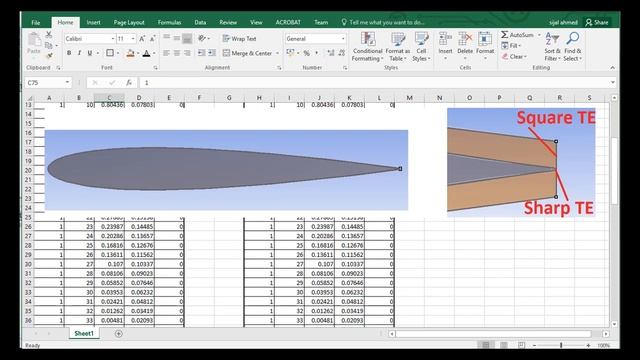Click Merge & Center button
This screenshot has width=640, height=360.
pyautogui.click(x=248, y=53)
